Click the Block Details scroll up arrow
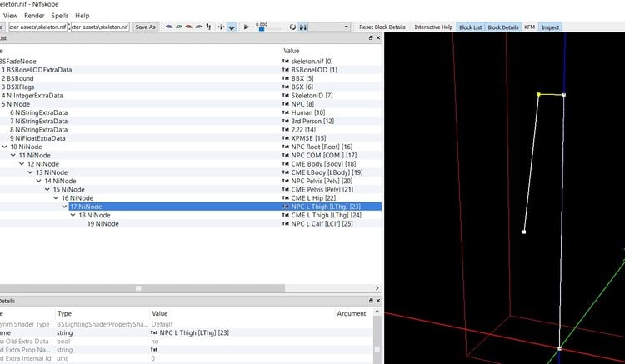625x364 pixels. point(377,312)
